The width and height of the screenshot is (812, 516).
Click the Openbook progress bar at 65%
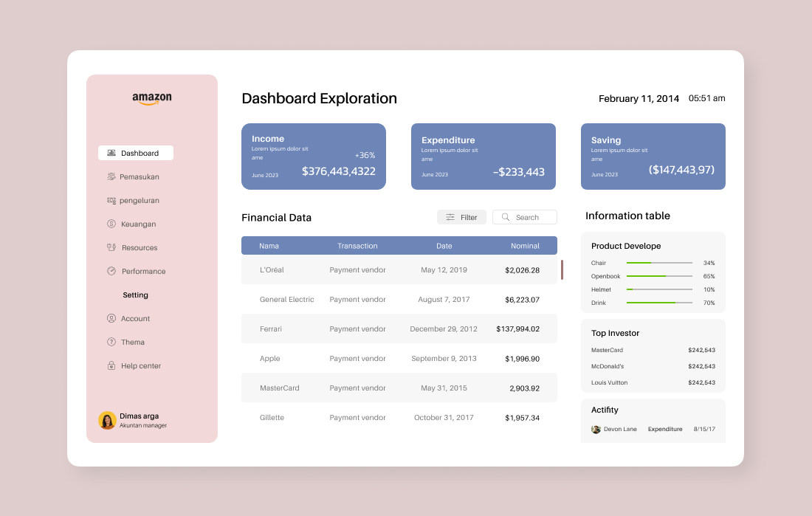[x=658, y=276]
